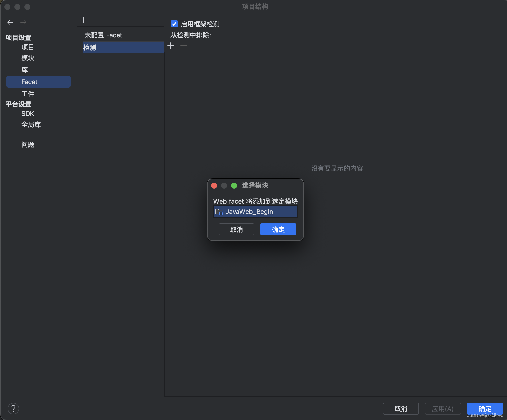Remove the Facet with the minus icon
The image size is (507, 420).
coord(96,20)
